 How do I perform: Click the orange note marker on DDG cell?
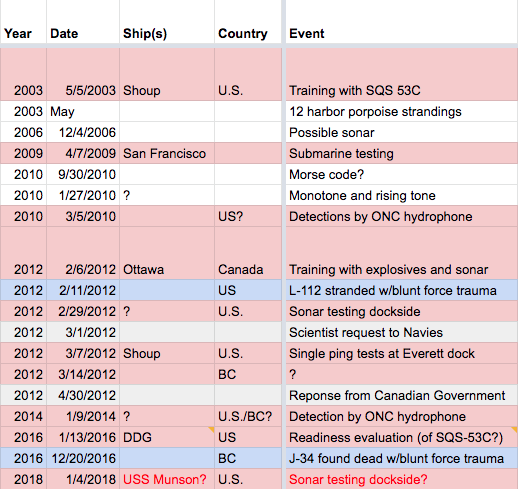click(x=211, y=429)
